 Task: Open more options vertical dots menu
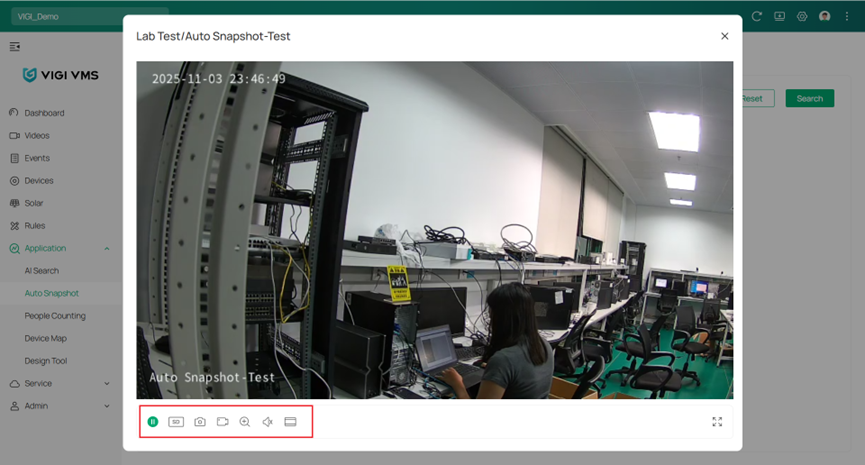point(847,17)
